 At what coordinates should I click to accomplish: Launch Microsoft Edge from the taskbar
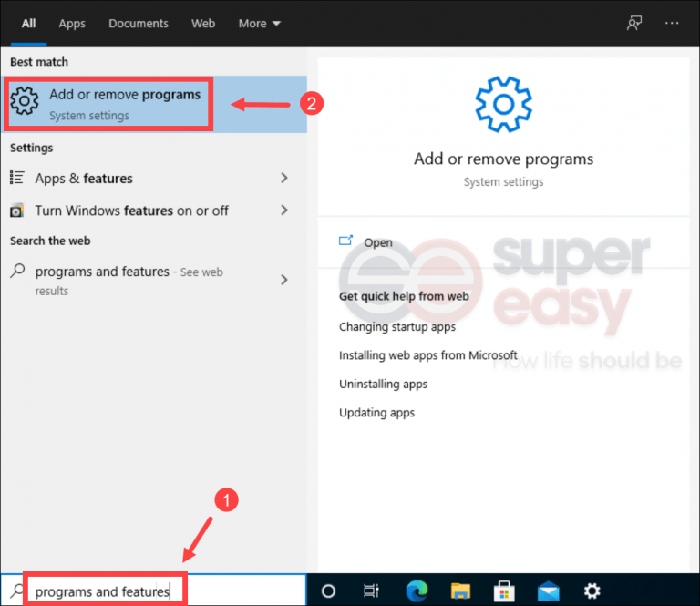(417, 591)
